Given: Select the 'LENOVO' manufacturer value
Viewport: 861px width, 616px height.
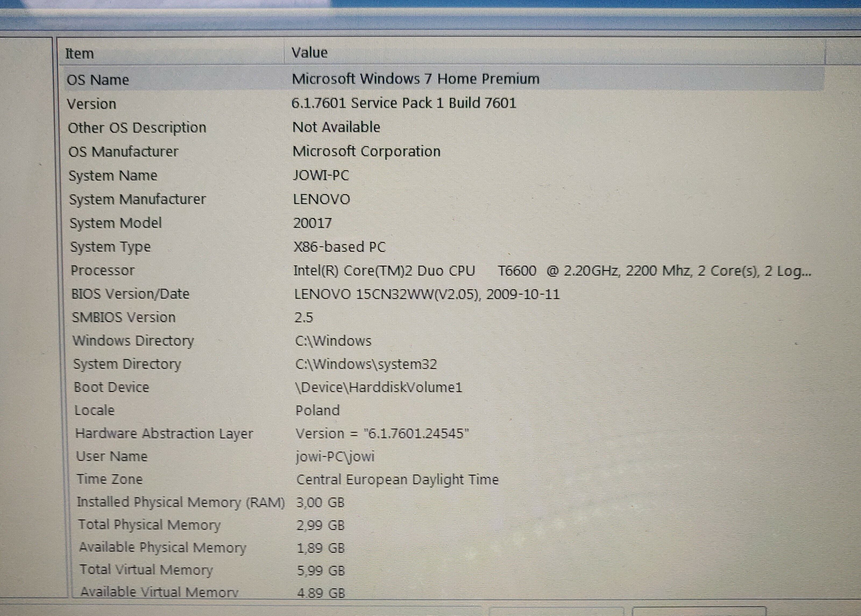Looking at the screenshot, I should 321,199.
